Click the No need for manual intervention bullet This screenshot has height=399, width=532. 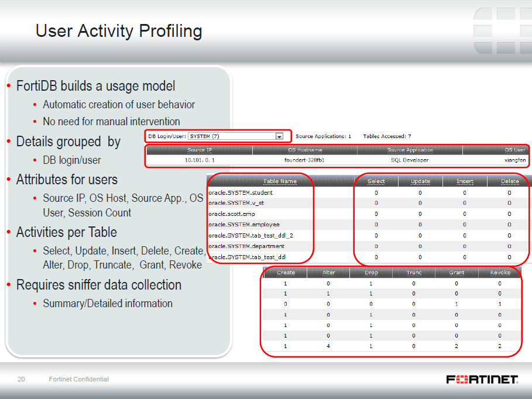[111, 122]
